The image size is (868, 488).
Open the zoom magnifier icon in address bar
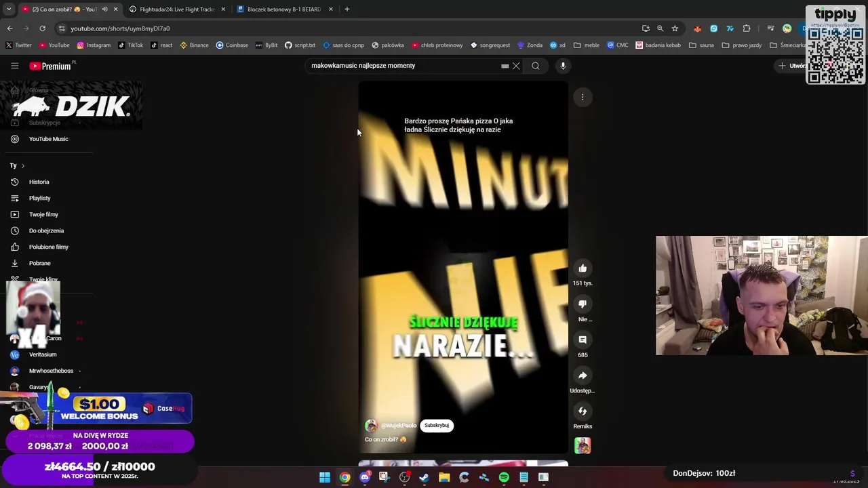(x=660, y=28)
